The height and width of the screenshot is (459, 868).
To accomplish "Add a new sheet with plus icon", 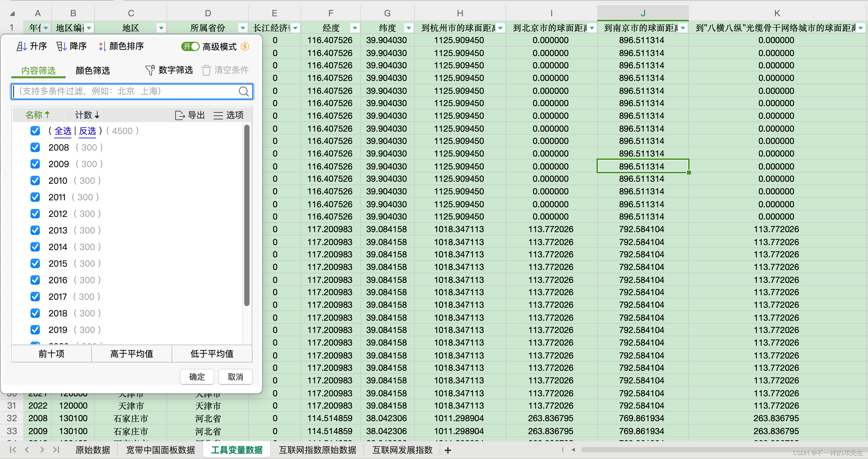I will pyautogui.click(x=448, y=450).
